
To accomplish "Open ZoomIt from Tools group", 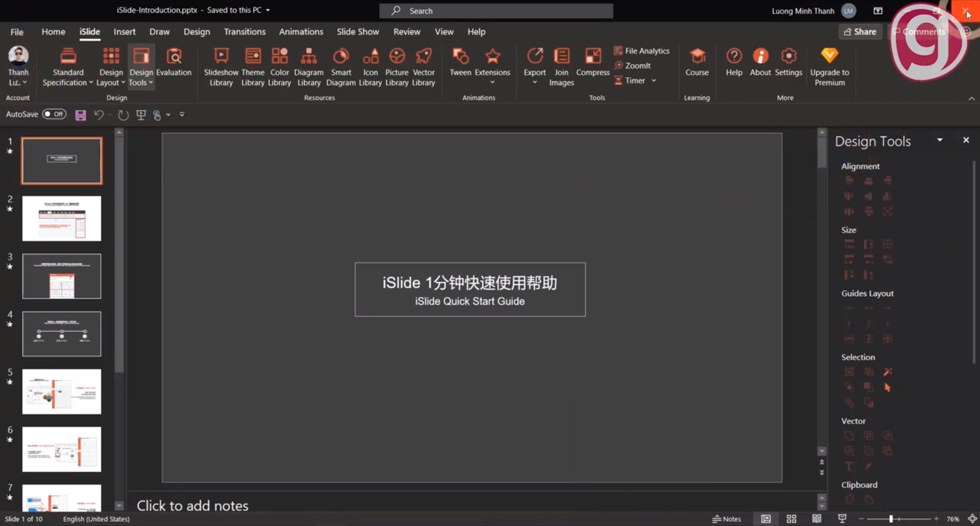I will coord(632,65).
